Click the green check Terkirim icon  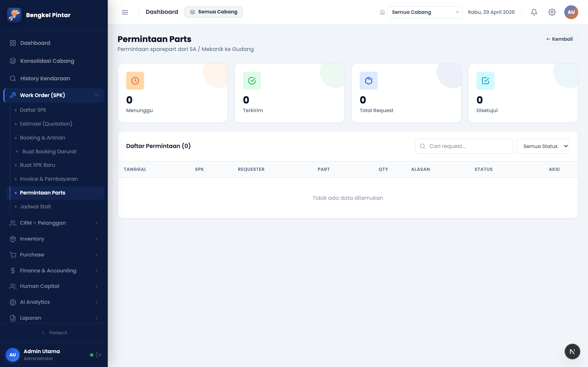pyautogui.click(x=252, y=81)
